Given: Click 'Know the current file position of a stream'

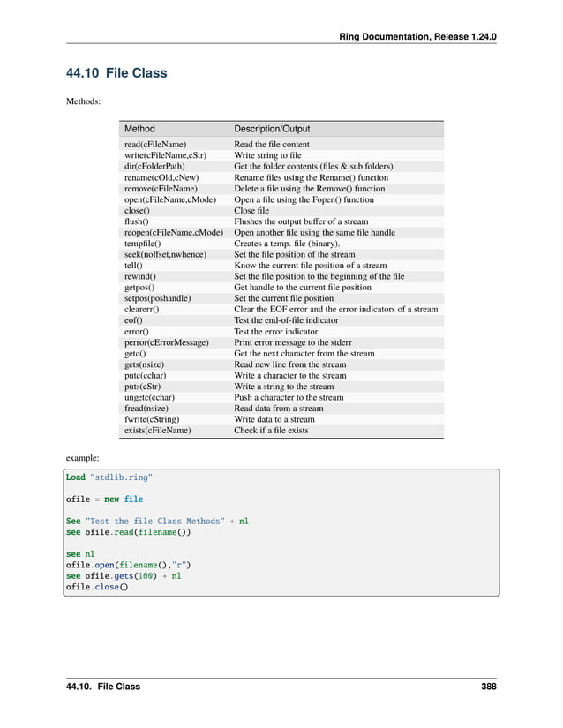Looking at the screenshot, I should pos(311,265).
